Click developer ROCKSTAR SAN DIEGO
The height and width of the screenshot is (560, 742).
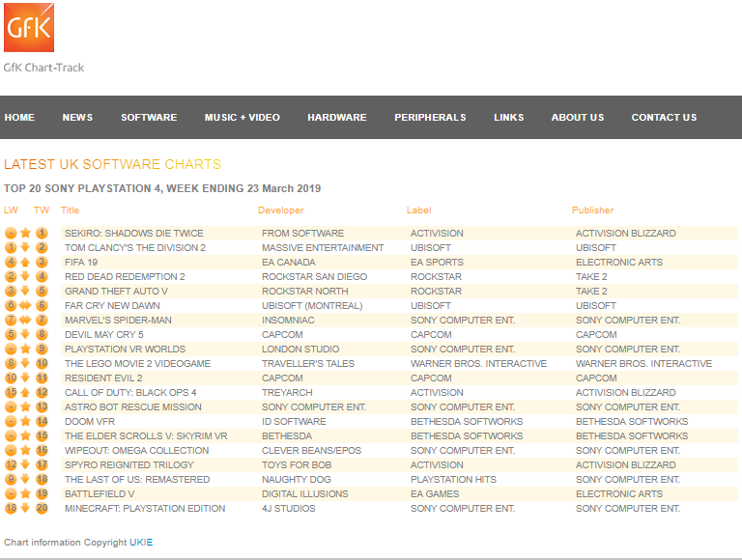coord(315,277)
